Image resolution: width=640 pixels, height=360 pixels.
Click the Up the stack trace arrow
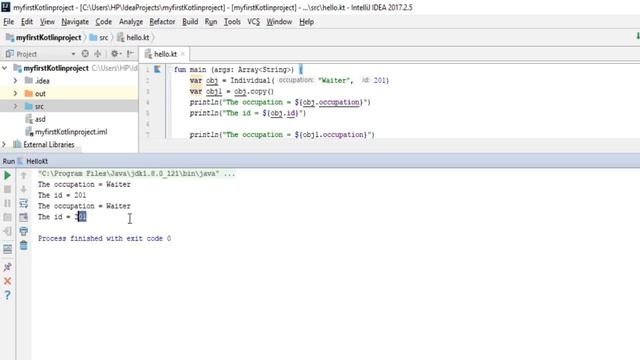point(24,176)
